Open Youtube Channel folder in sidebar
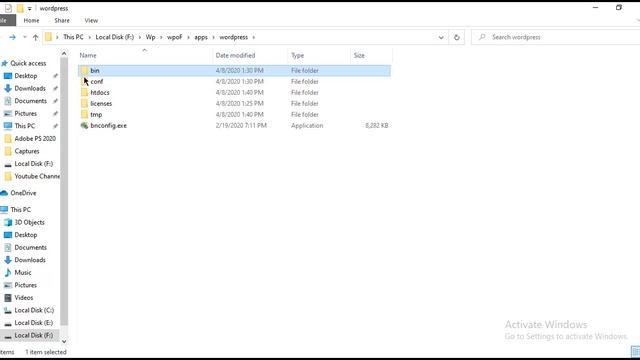This screenshot has width=640, height=360. (37, 176)
